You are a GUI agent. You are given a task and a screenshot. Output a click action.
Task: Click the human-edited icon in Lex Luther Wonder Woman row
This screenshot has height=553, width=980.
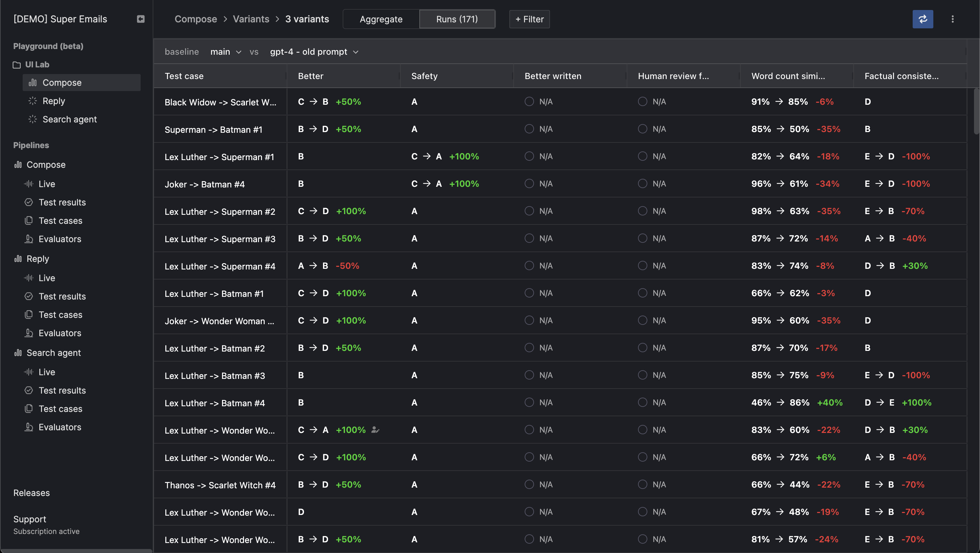(x=375, y=430)
